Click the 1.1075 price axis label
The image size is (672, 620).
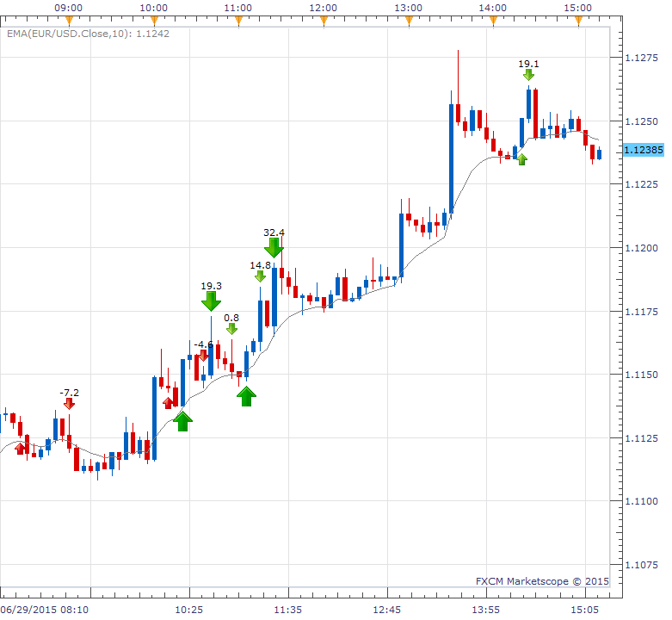click(x=642, y=565)
